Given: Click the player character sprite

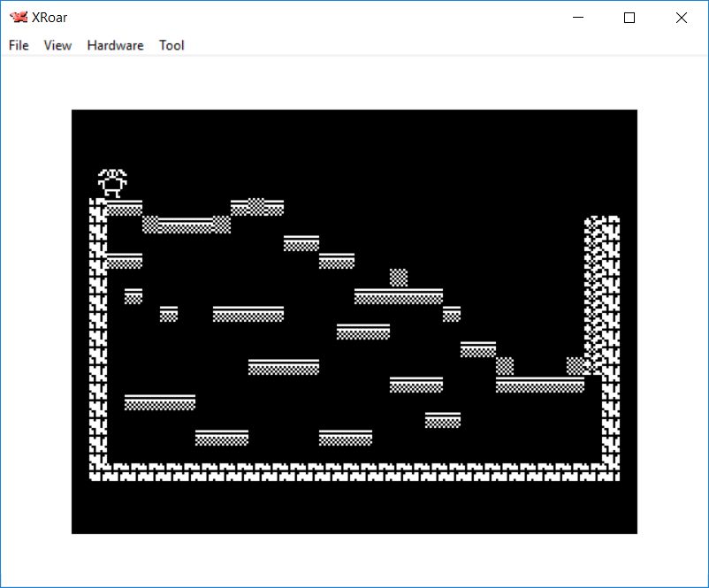Looking at the screenshot, I should pyautogui.click(x=112, y=182).
